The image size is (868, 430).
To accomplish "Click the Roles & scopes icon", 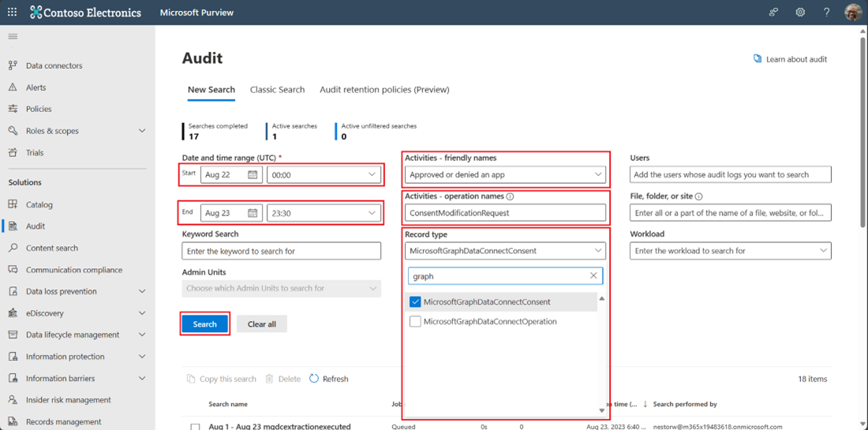I will click(x=13, y=131).
